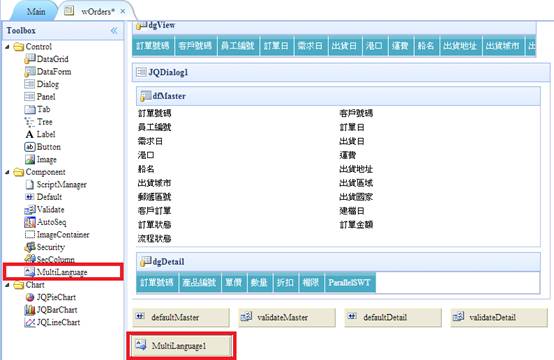This screenshot has height=360, width=554.
Task: Click the 訂單號碼 column header in dgView
Action: (153, 46)
